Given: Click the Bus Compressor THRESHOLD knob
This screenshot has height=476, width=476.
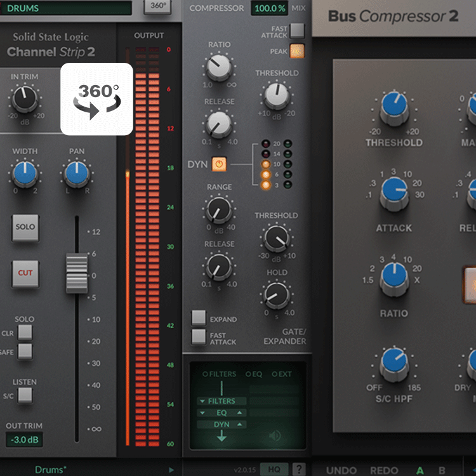Looking at the screenshot, I should click(x=393, y=108).
